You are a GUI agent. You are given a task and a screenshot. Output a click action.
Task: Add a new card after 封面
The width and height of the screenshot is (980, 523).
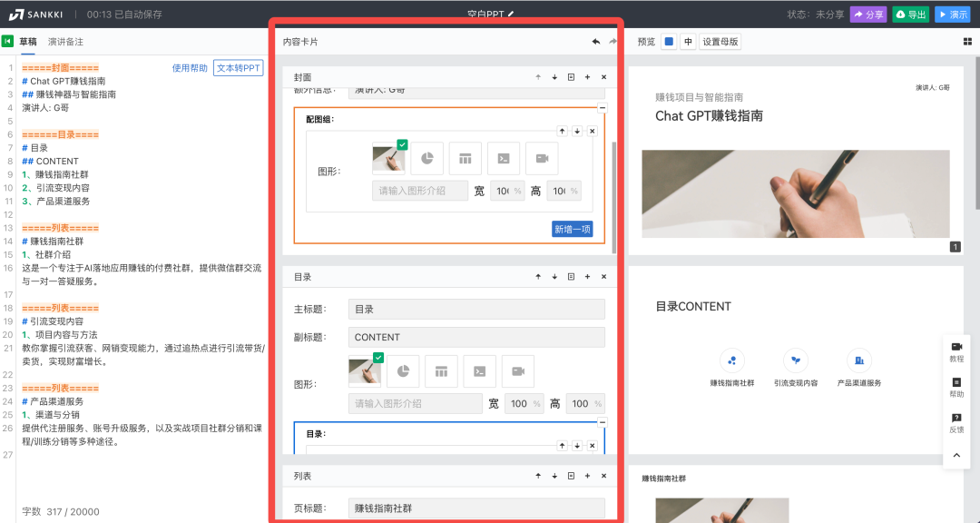click(x=587, y=77)
